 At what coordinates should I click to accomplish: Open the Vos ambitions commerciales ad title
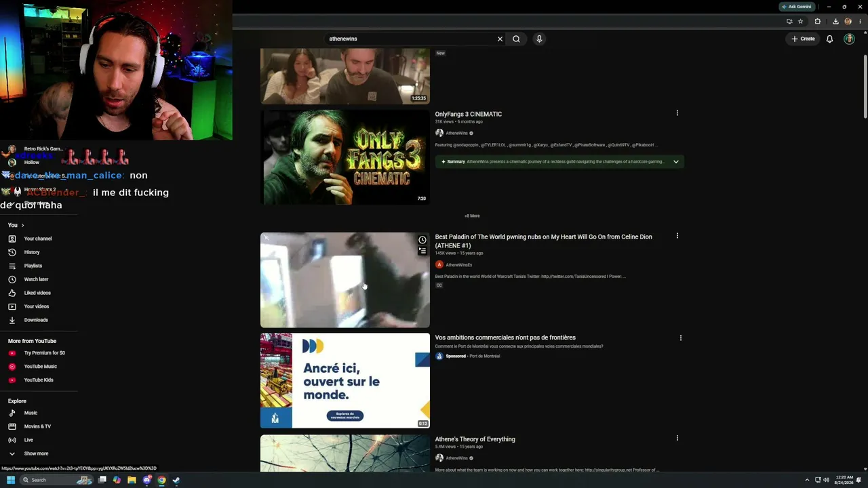pyautogui.click(x=505, y=338)
